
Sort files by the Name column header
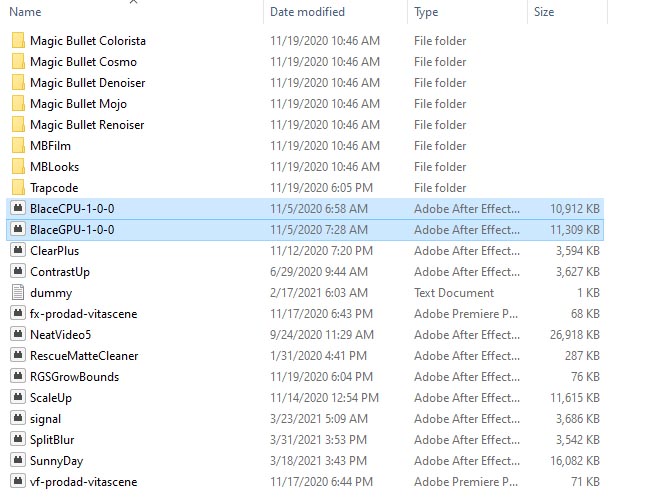pos(25,12)
